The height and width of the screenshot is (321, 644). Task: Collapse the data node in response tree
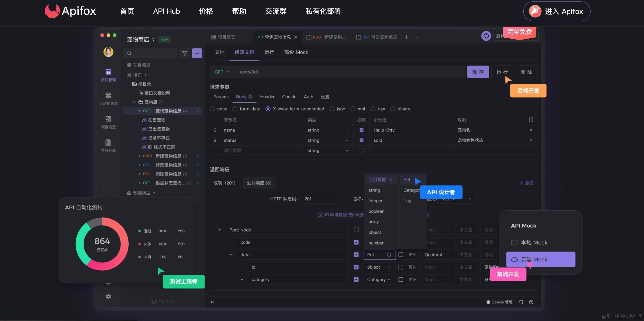tap(230, 255)
